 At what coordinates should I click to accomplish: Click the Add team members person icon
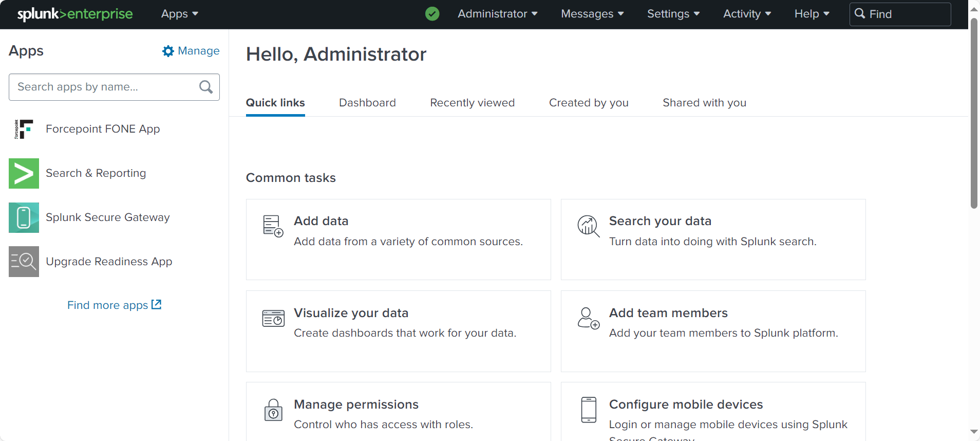click(x=589, y=318)
